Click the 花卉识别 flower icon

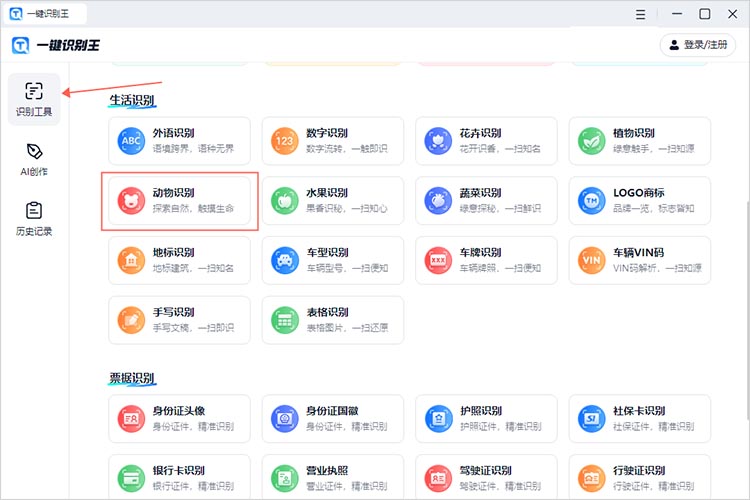coord(438,141)
